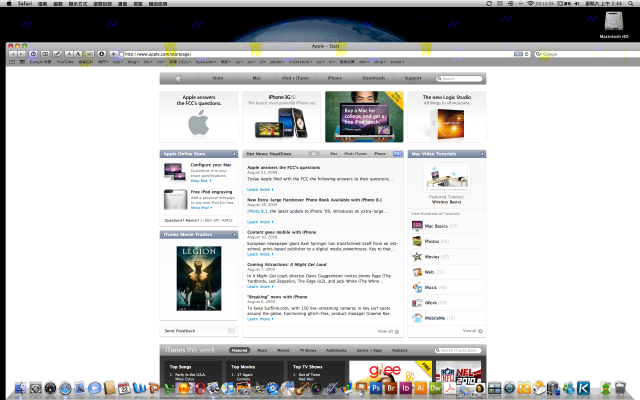Launch Photoshop from the Dock
The image size is (640, 400).
point(376,388)
